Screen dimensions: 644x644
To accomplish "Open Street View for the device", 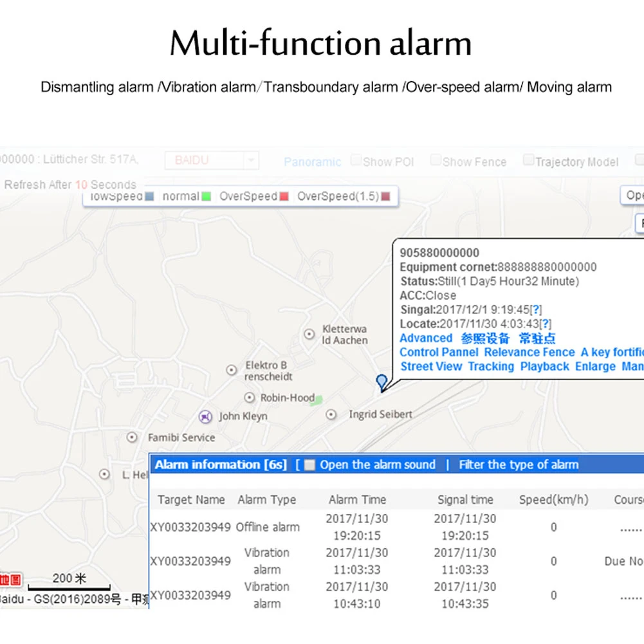I will click(x=431, y=366).
